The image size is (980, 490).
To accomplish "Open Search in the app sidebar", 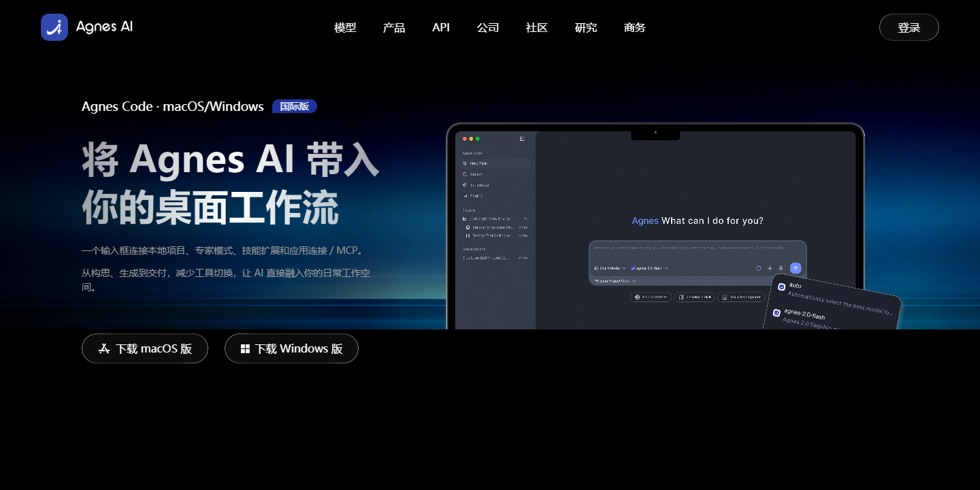I will tap(495, 174).
